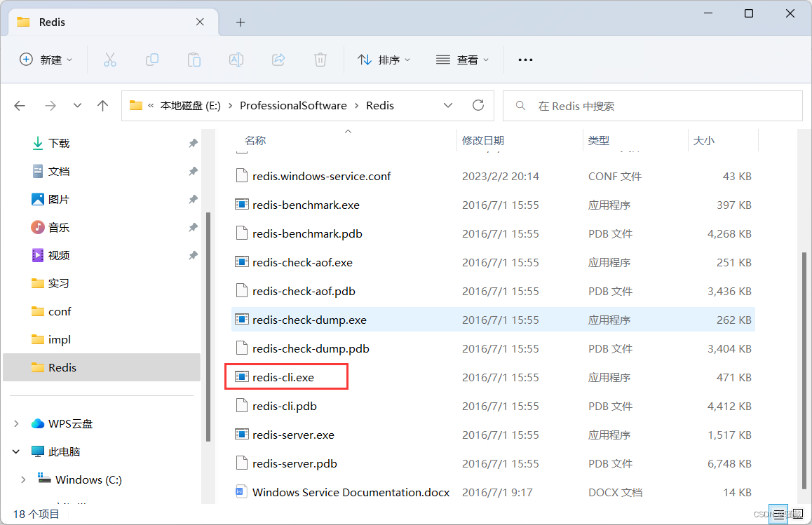812x525 pixels.
Task: Click the folder icon in address bar
Action: 135,105
